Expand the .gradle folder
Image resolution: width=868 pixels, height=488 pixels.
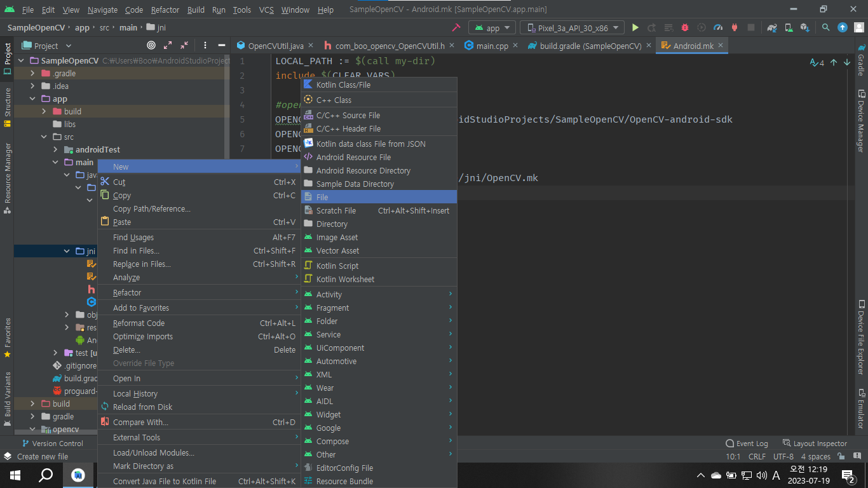click(x=33, y=73)
